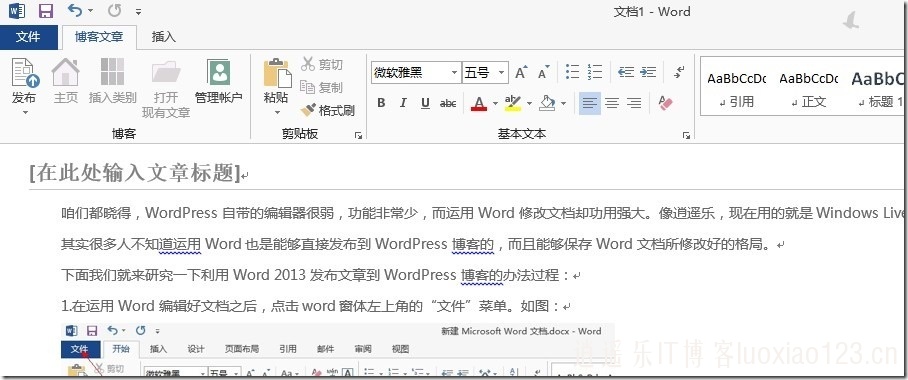Click the Undo arrow icon

tap(74, 10)
